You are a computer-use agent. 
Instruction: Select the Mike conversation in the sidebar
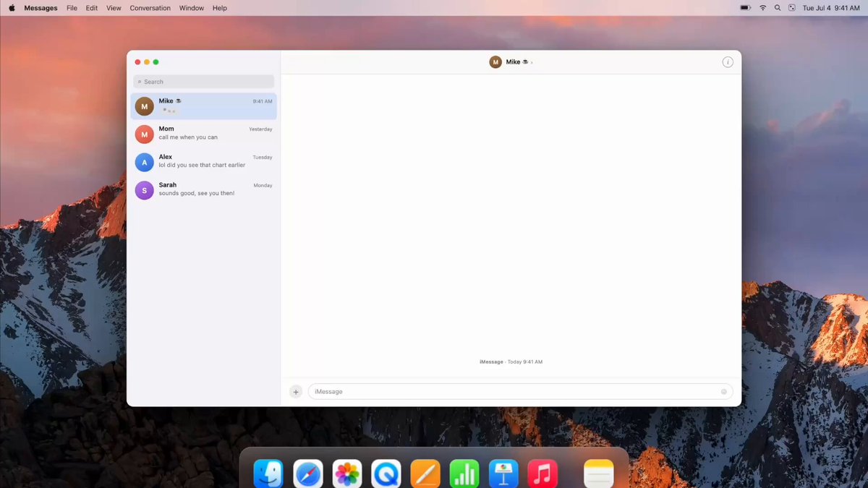pyautogui.click(x=204, y=106)
